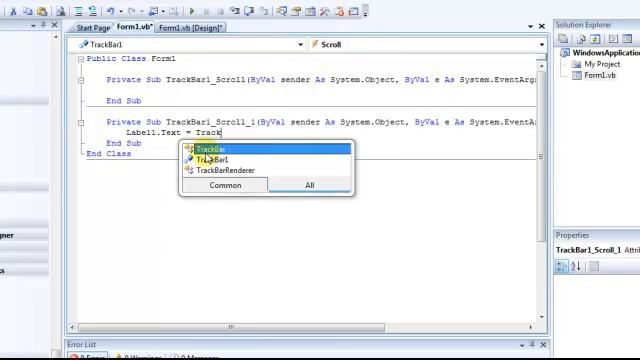Viewport: 640px width, 360px height.
Task: Click the Navigate Backward toolbar icon
Action: tap(153, 11)
